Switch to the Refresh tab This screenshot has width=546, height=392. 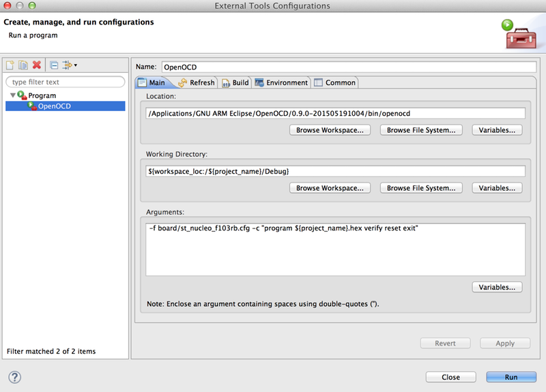[197, 82]
